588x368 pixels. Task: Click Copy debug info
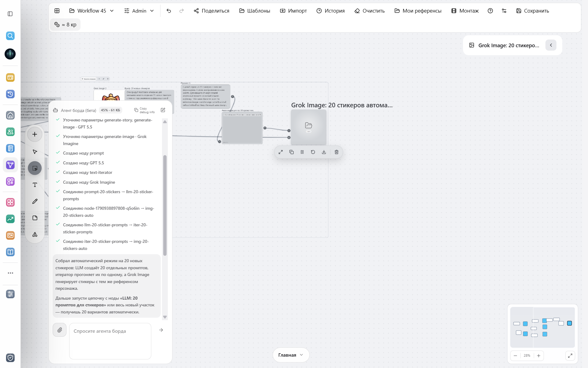click(145, 110)
